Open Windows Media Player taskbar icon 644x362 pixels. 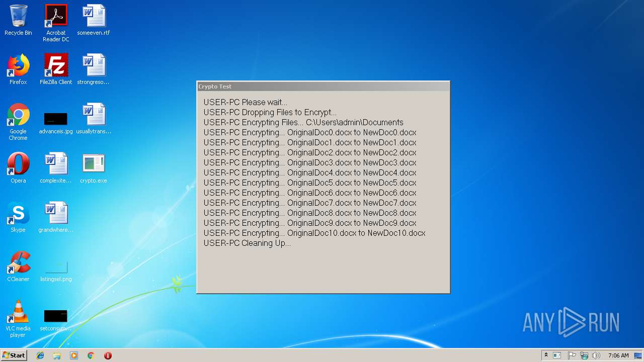[74, 355]
